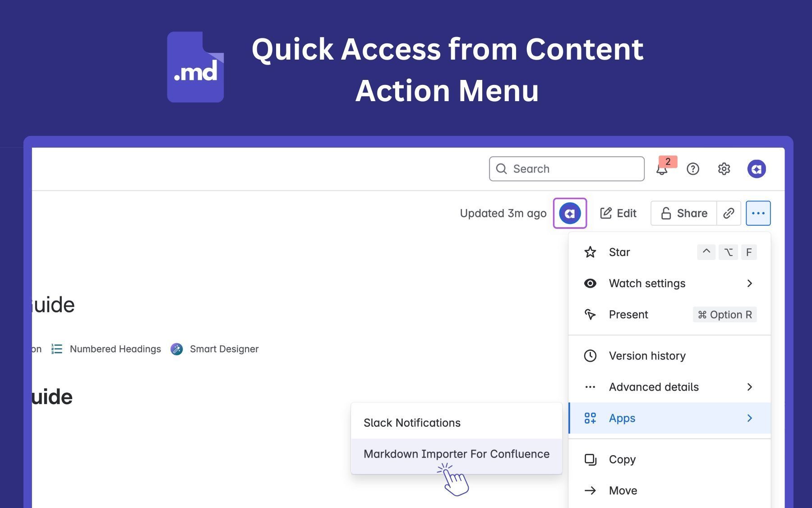This screenshot has height=508, width=812.
Task: Click the Numbered Headings label
Action: coord(115,349)
